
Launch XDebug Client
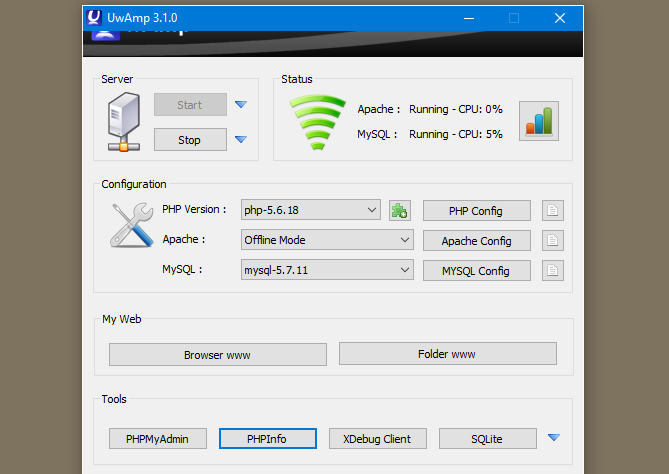378,439
